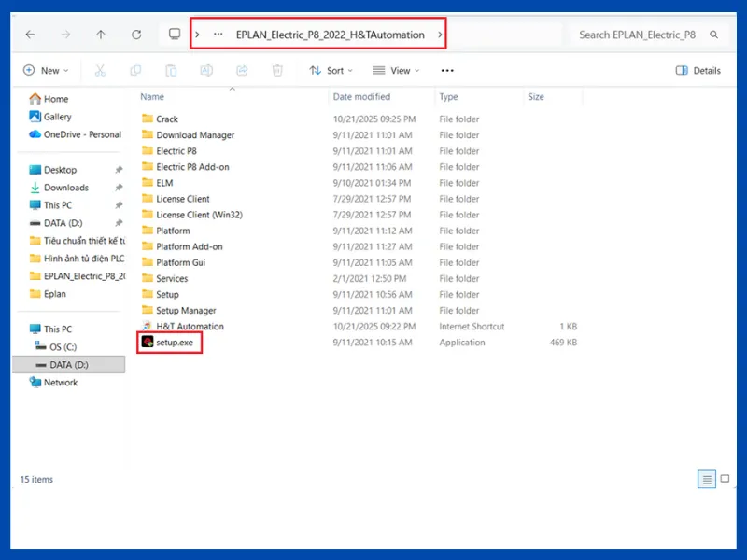Image resolution: width=747 pixels, height=560 pixels.
Task: Open the Crack folder
Action: (x=167, y=119)
